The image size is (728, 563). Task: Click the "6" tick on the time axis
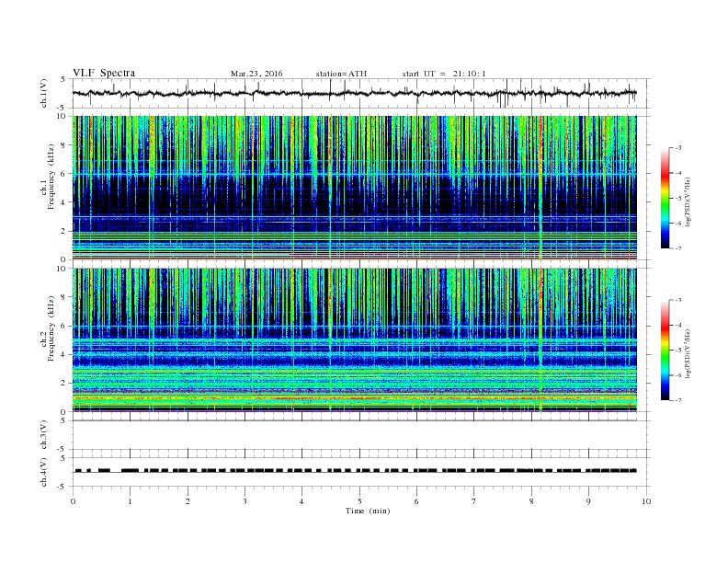(x=416, y=501)
